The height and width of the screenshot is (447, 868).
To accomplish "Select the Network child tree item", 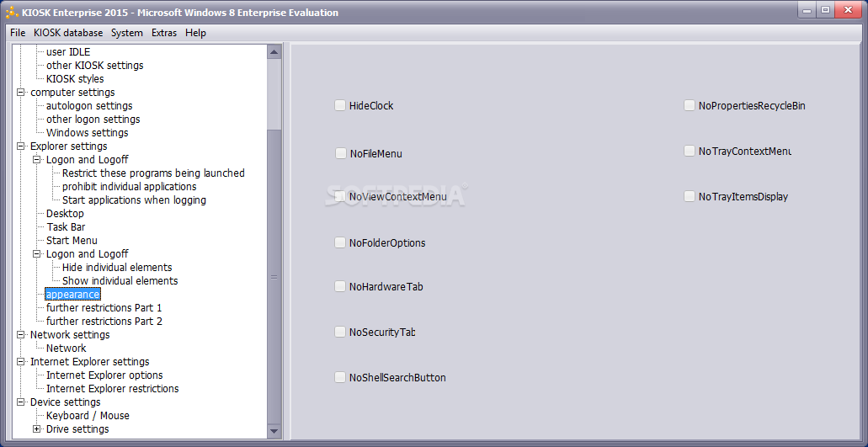I will (x=67, y=348).
